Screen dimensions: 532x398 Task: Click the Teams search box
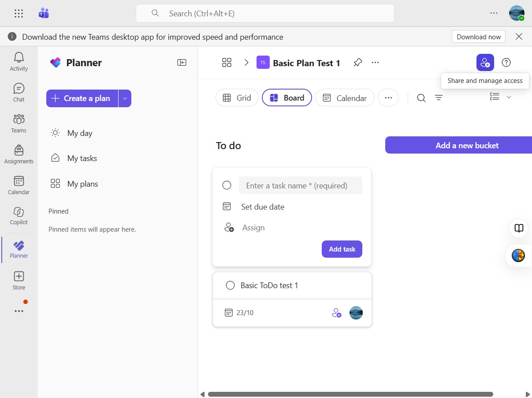point(265,13)
